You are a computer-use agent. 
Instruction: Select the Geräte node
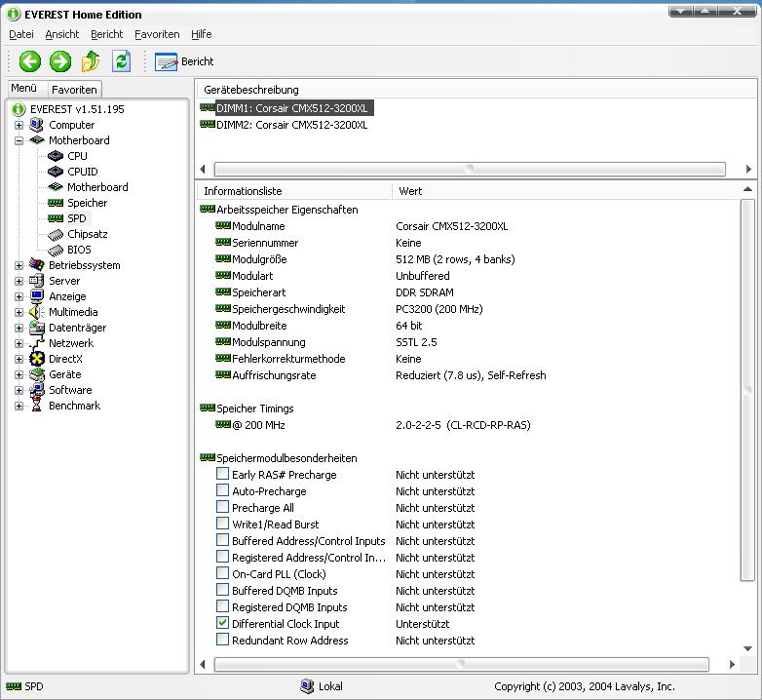(x=64, y=373)
